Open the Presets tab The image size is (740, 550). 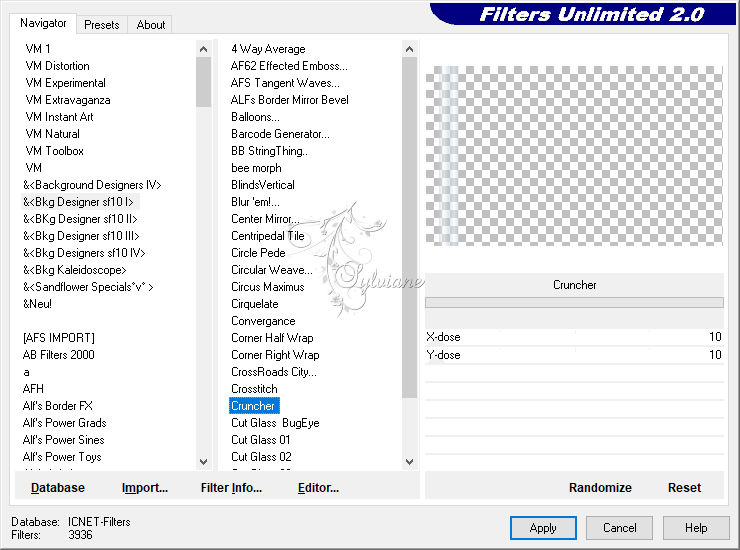coord(101,25)
